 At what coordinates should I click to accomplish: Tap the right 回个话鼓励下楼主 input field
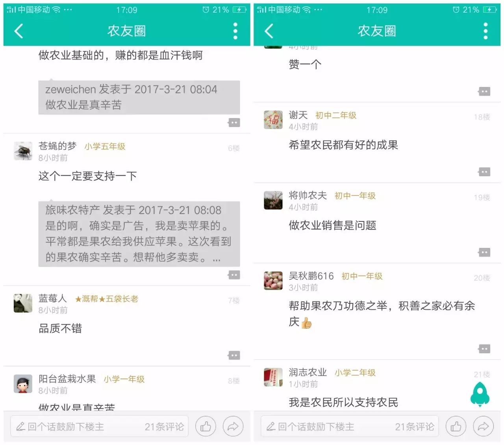coord(350,427)
